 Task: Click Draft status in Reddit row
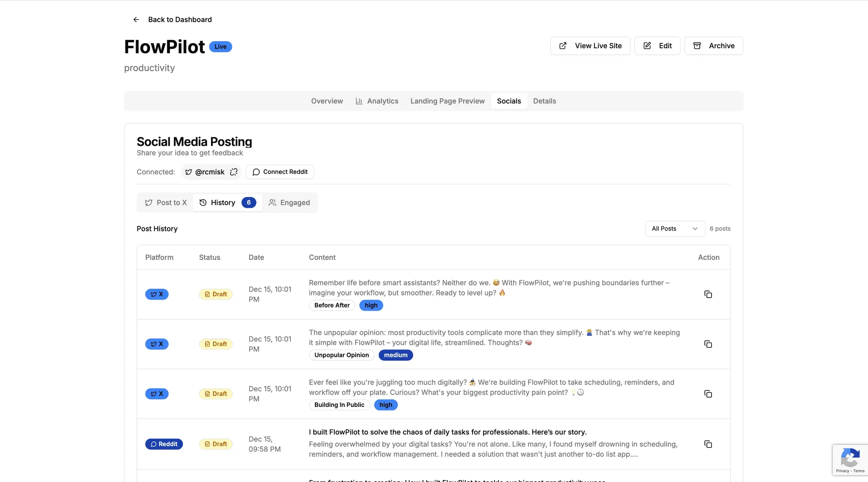coord(216,444)
